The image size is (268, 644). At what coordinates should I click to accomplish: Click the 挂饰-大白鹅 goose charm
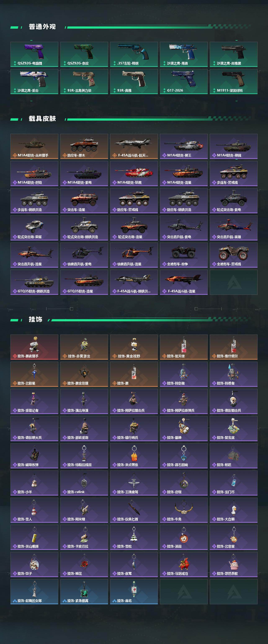tap(233, 510)
